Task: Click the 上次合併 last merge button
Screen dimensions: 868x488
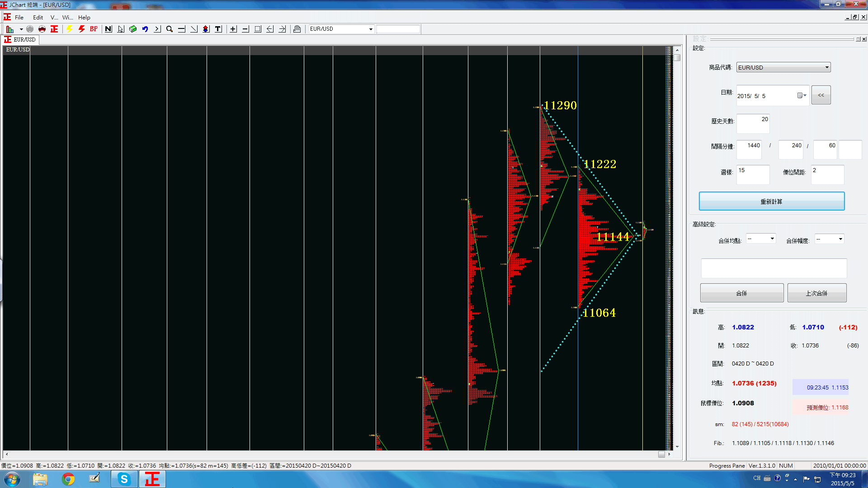Action: 817,293
